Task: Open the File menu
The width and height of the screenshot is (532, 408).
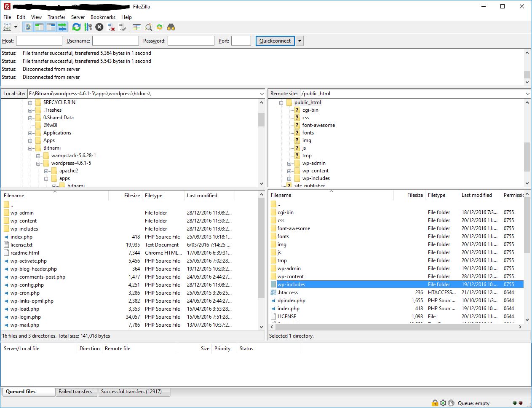Action: pyautogui.click(x=7, y=17)
